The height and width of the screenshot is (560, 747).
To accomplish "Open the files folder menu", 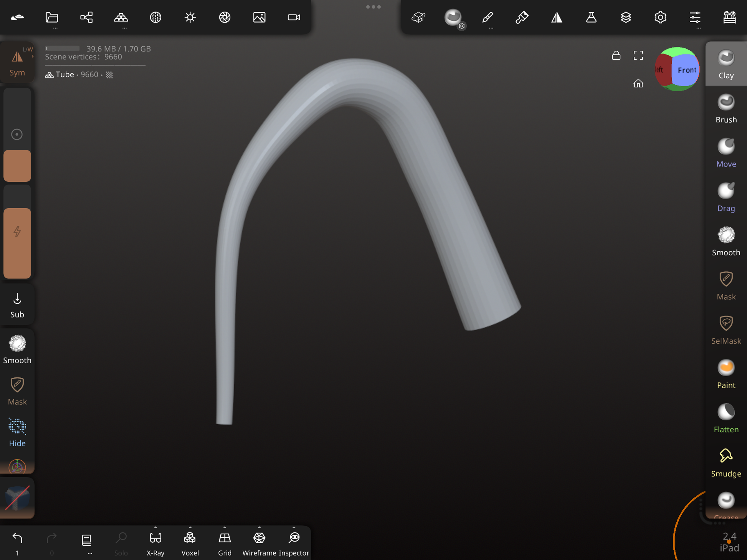I will coord(52,17).
